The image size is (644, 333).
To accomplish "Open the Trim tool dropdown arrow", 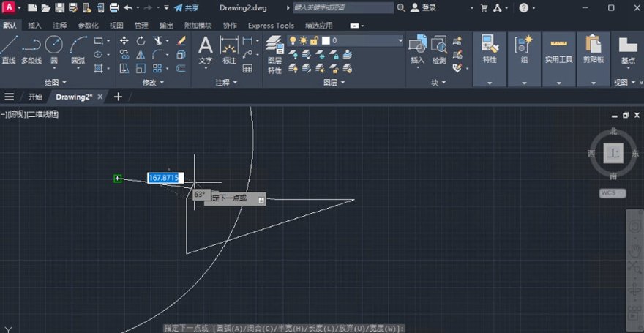I will 167,41.
